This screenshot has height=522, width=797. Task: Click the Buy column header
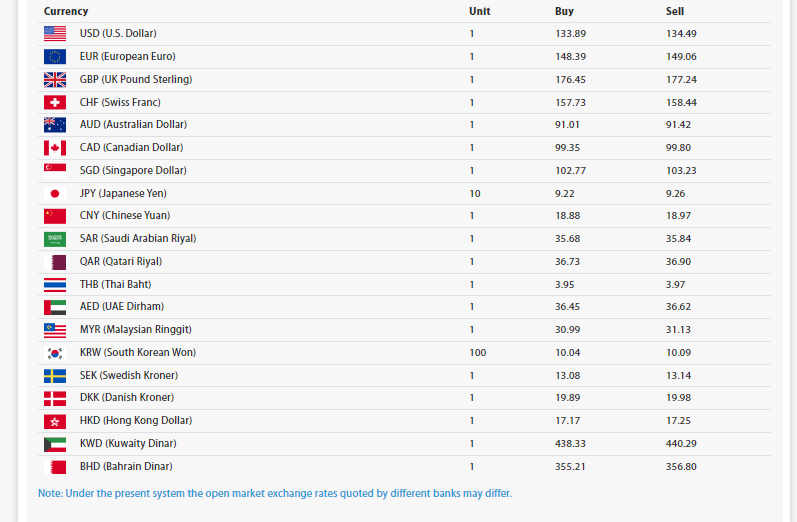tap(564, 11)
